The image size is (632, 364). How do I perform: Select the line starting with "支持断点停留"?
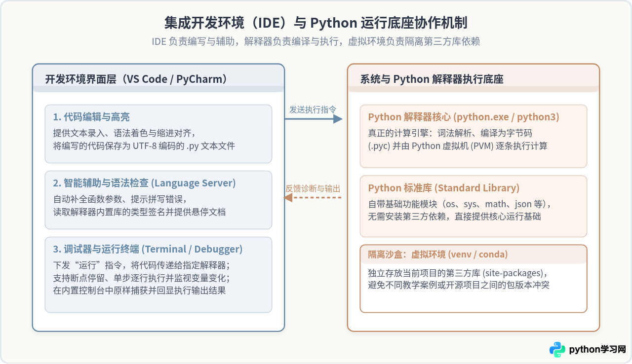tap(142, 278)
